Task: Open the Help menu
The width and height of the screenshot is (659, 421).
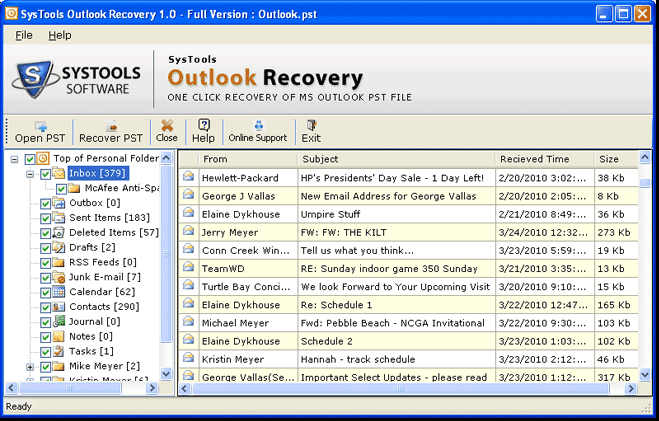Action: click(x=60, y=35)
